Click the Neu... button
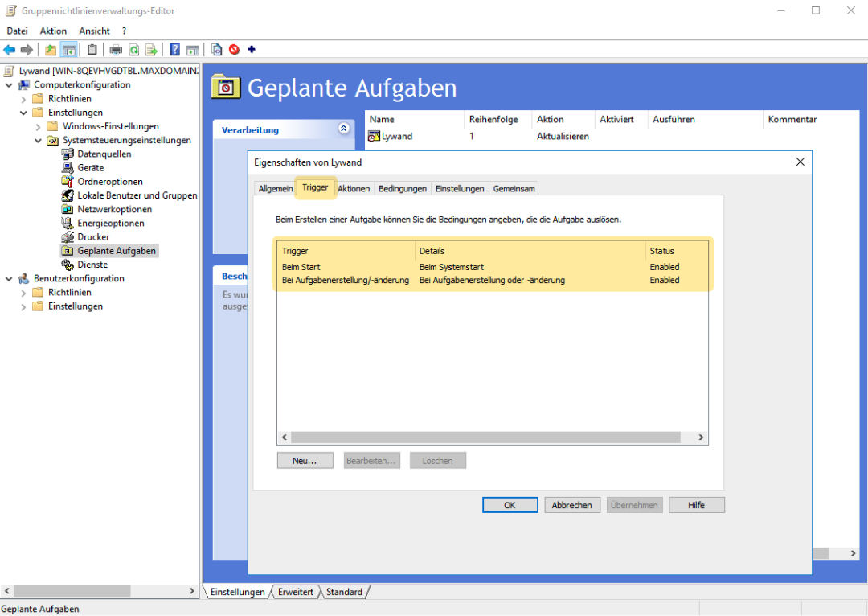The image size is (868, 616). tap(305, 461)
